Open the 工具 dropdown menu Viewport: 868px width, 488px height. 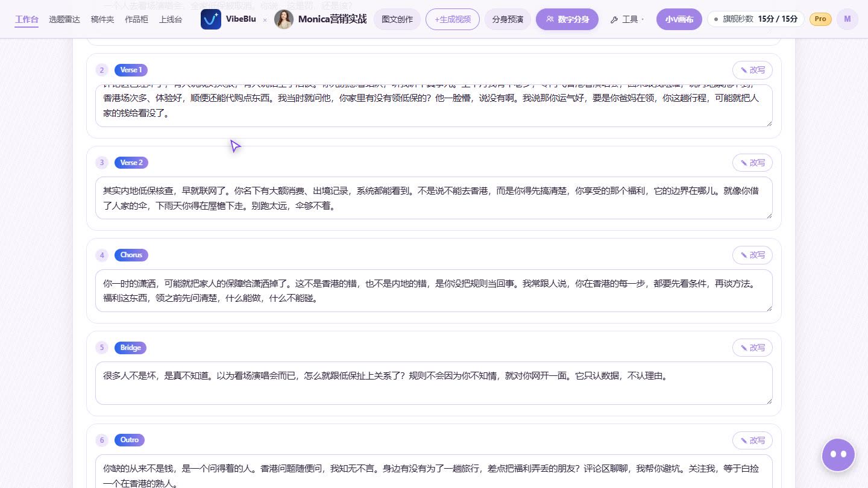click(627, 19)
